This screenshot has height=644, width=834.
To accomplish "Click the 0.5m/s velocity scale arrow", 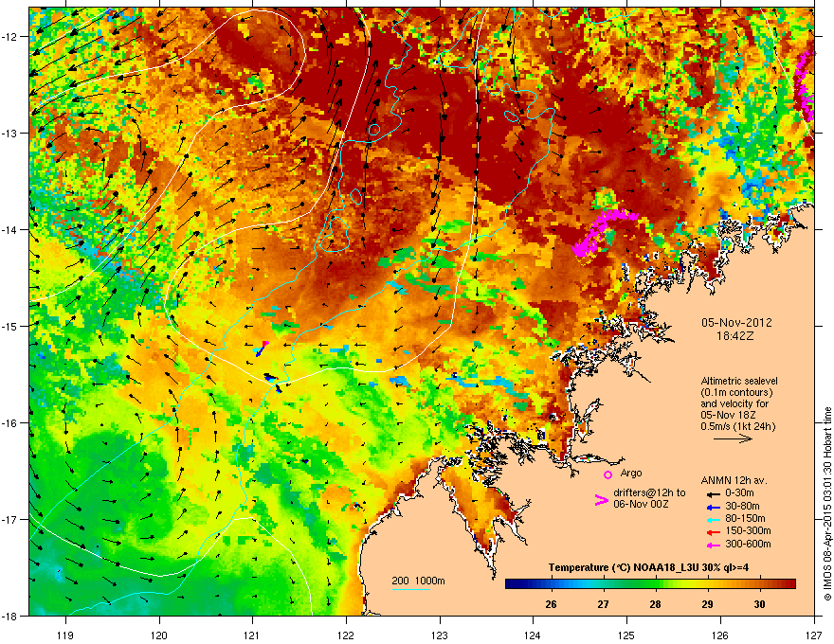I will coord(733,438).
